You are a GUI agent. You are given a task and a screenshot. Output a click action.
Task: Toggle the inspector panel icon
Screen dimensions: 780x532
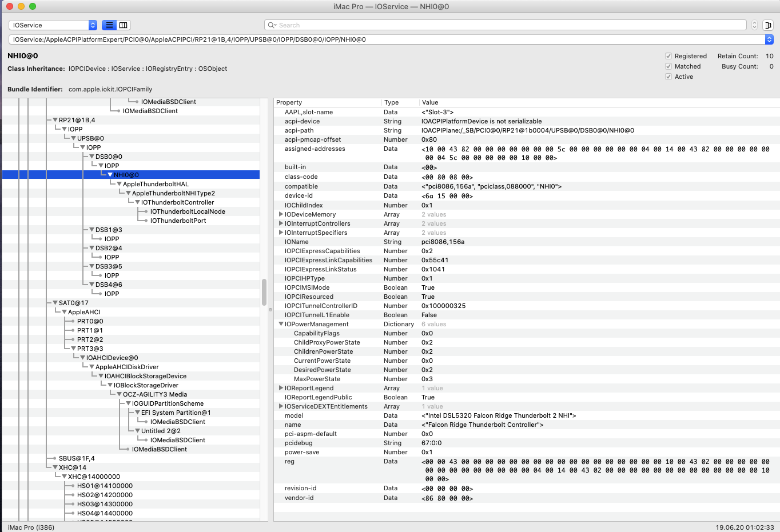point(768,25)
